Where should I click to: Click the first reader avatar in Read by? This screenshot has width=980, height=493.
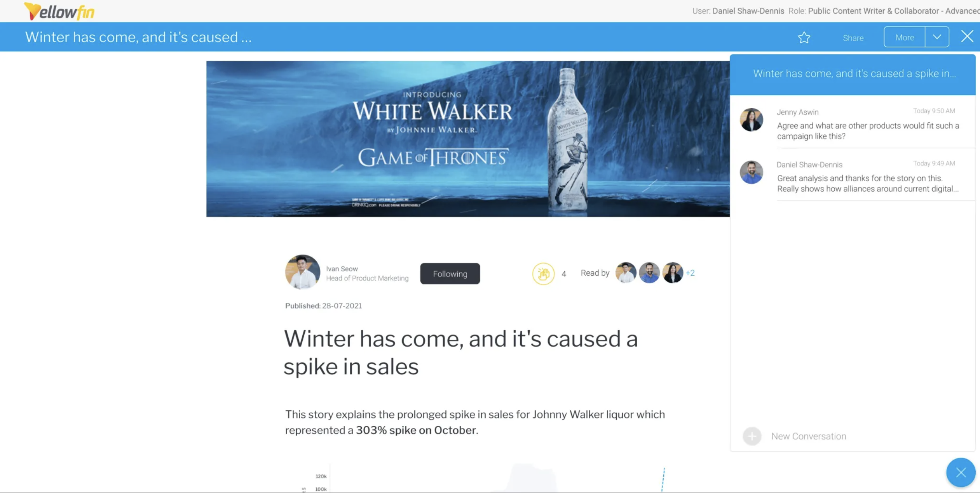pyautogui.click(x=626, y=273)
